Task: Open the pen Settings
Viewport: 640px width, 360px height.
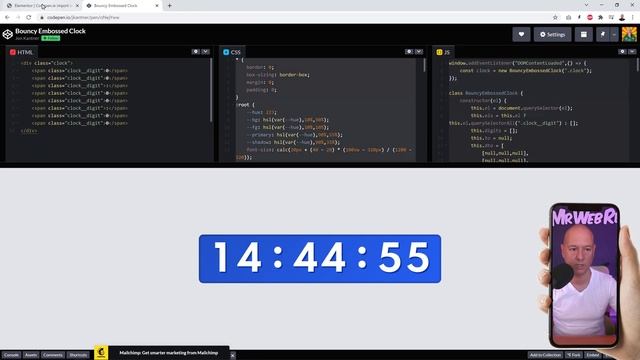Action: point(552,35)
